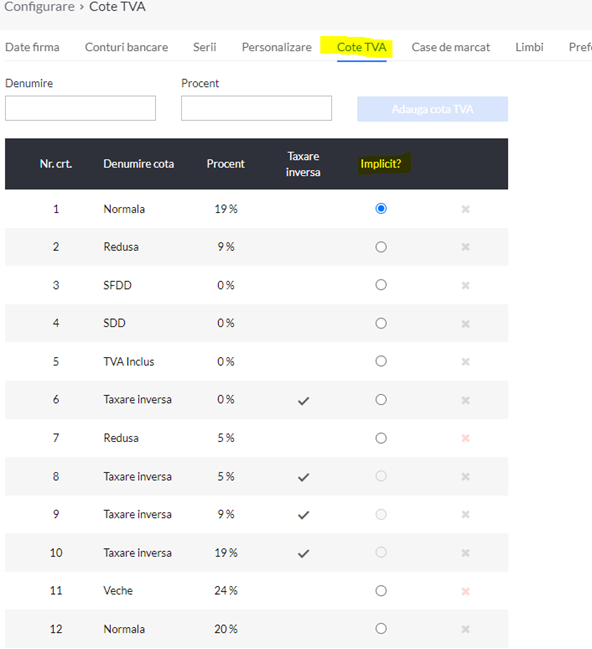Select Normala 20% as implicit rate
The height and width of the screenshot is (649, 592).
point(381,629)
